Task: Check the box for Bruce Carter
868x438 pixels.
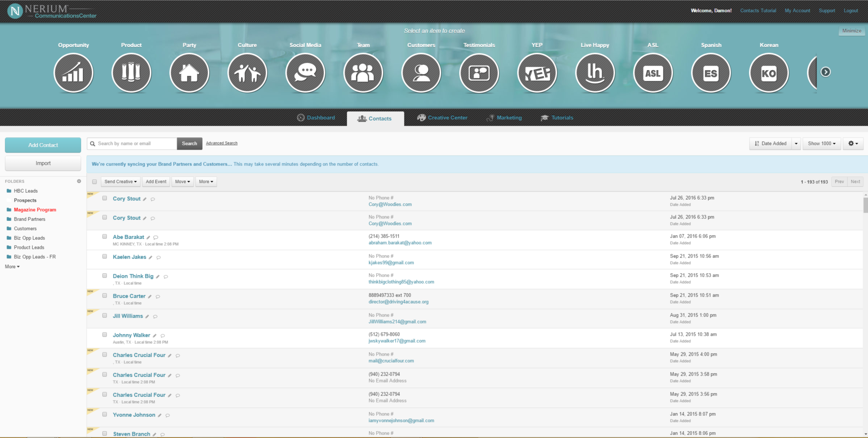Action: [105, 295]
